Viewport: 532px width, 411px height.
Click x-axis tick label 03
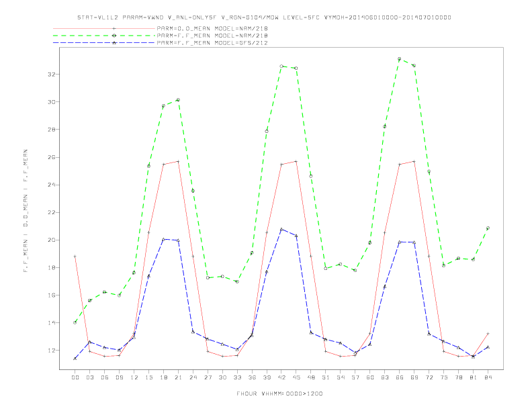click(89, 377)
